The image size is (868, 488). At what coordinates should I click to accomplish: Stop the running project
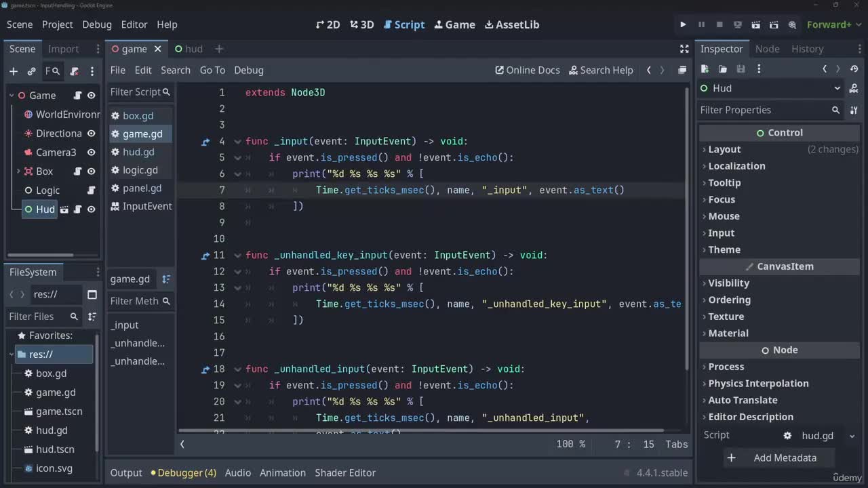(719, 24)
